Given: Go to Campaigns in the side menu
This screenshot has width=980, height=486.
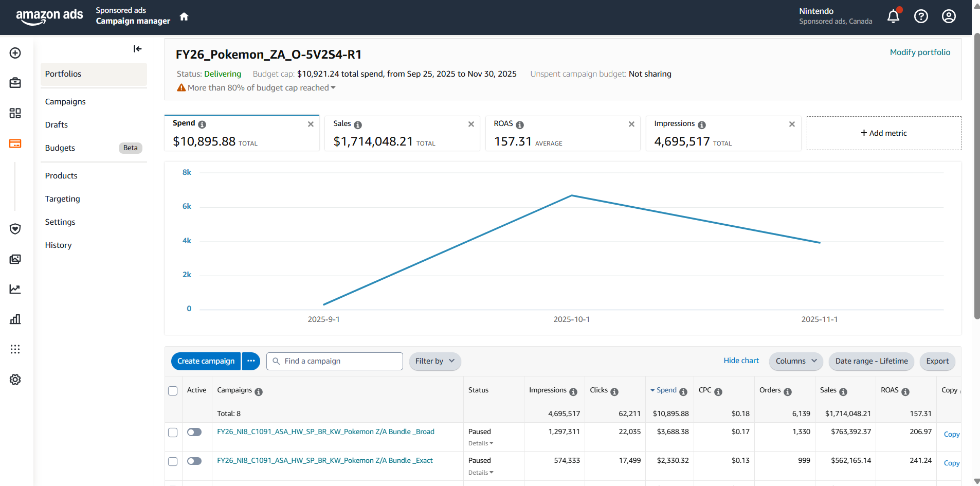Looking at the screenshot, I should click(x=65, y=102).
